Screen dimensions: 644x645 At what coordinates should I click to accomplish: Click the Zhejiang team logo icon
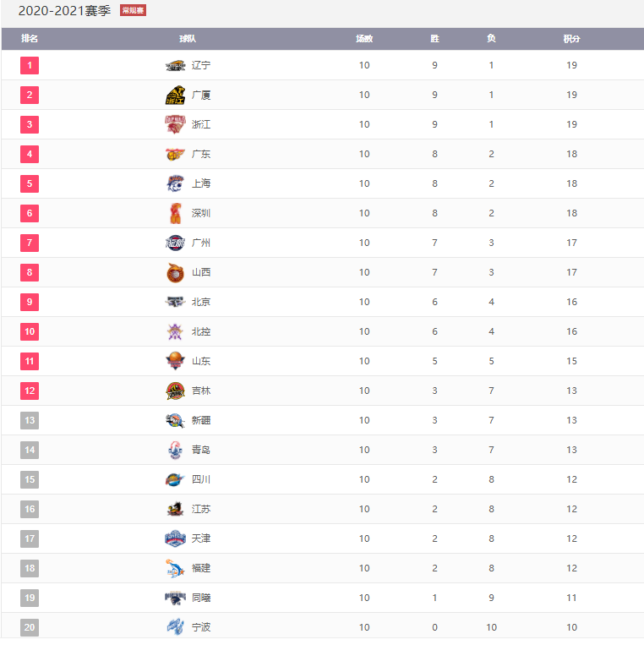(x=175, y=124)
